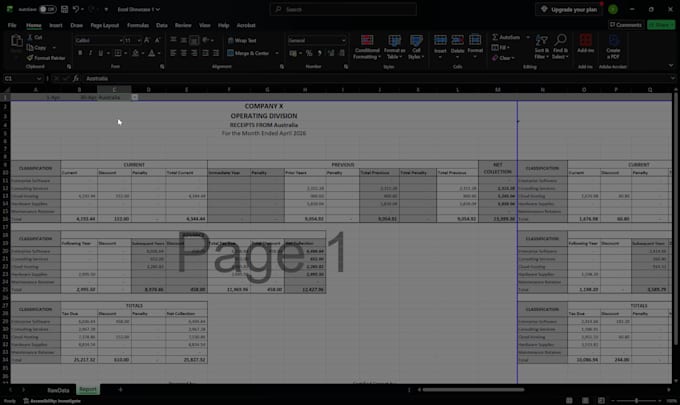Toggle the AutoSave switch
The image size is (680, 405).
(47, 9)
